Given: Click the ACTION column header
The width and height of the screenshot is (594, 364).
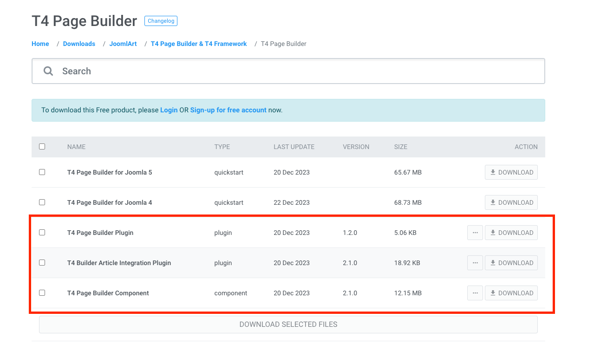Looking at the screenshot, I should (x=526, y=147).
